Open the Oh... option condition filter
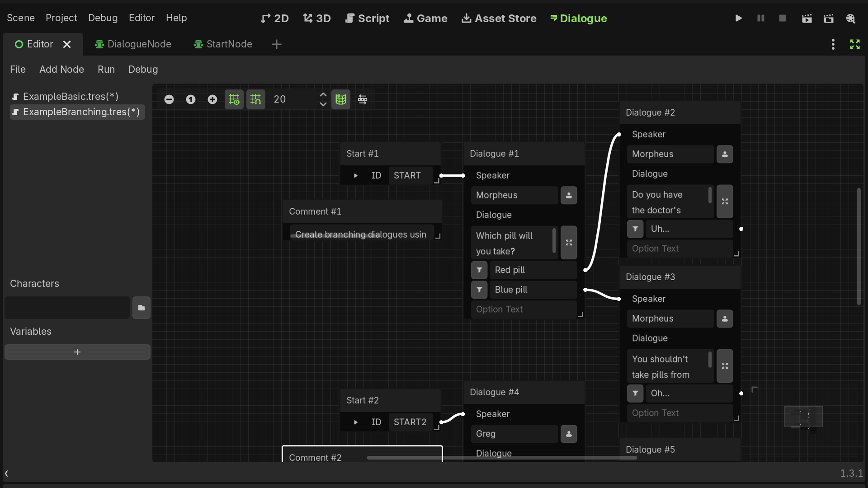Image resolution: width=868 pixels, height=488 pixels. coord(635,393)
